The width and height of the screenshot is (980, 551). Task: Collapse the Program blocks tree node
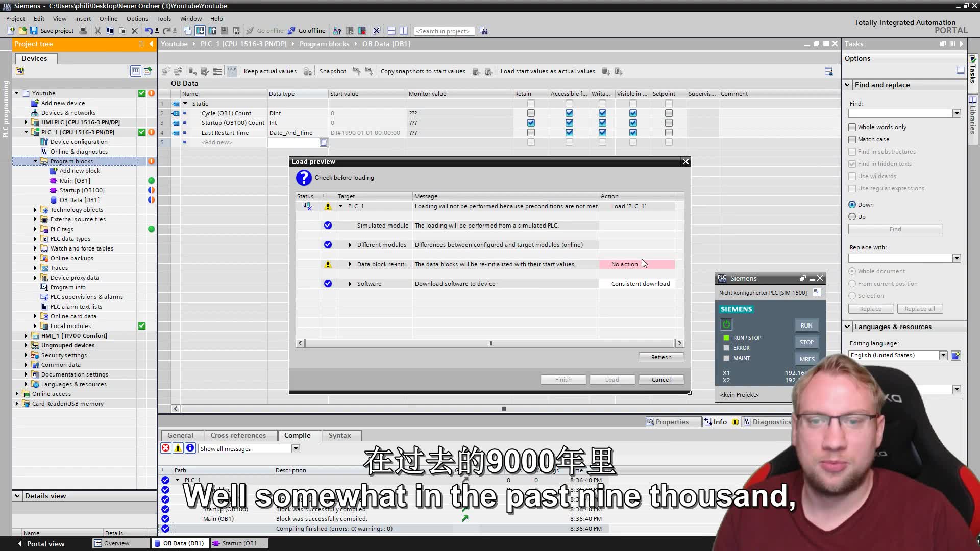[x=35, y=161]
